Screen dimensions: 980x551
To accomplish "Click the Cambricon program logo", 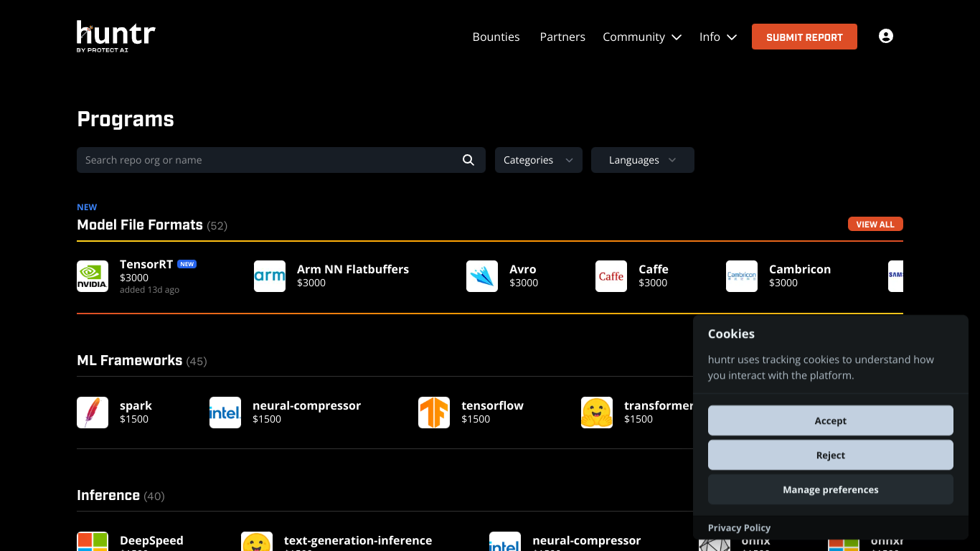I will click(742, 276).
